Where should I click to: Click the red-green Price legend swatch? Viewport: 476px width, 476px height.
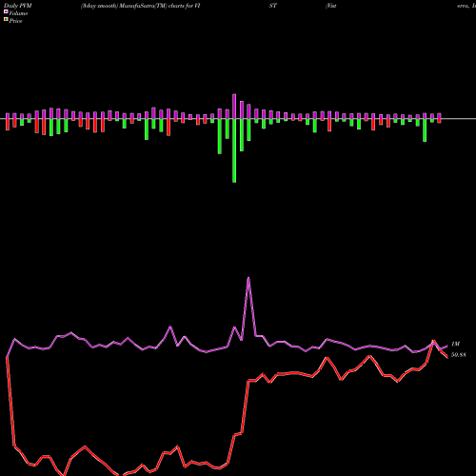pyautogui.click(x=6, y=20)
